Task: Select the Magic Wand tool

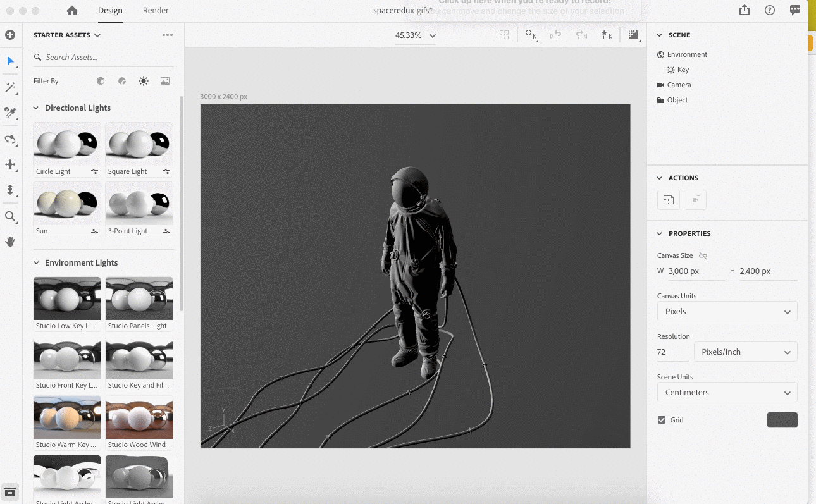Action: [10, 87]
